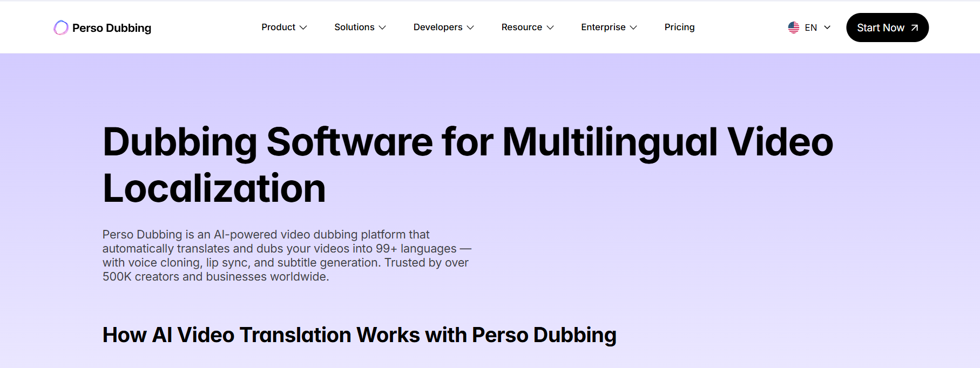980x368 pixels.
Task: Click the Start Now button
Action: coord(887,28)
